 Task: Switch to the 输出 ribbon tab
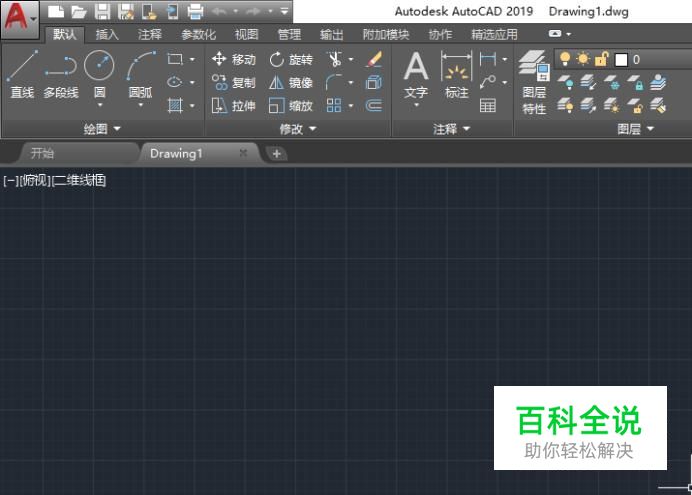click(x=331, y=34)
